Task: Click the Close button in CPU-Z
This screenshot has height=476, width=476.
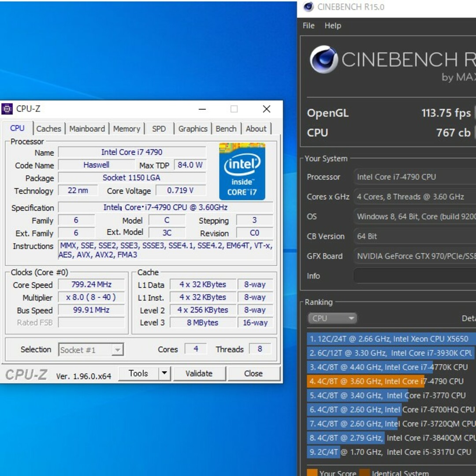Action: coord(253,373)
